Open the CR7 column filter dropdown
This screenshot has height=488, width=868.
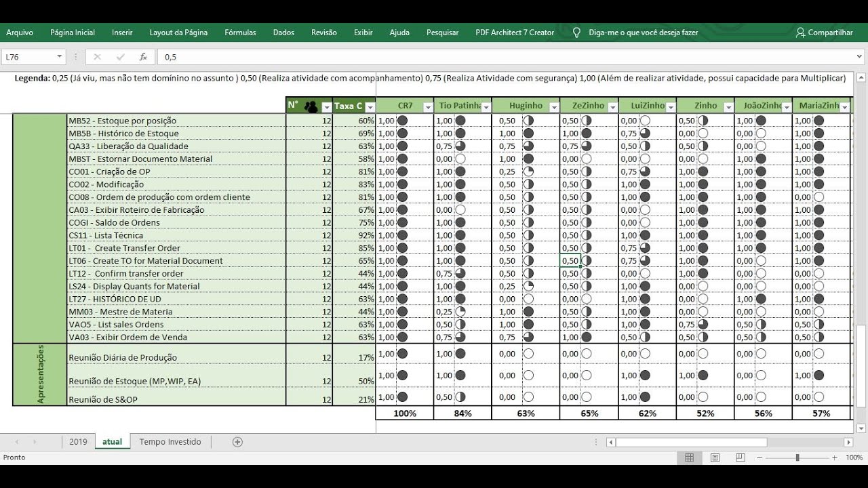[x=428, y=107]
